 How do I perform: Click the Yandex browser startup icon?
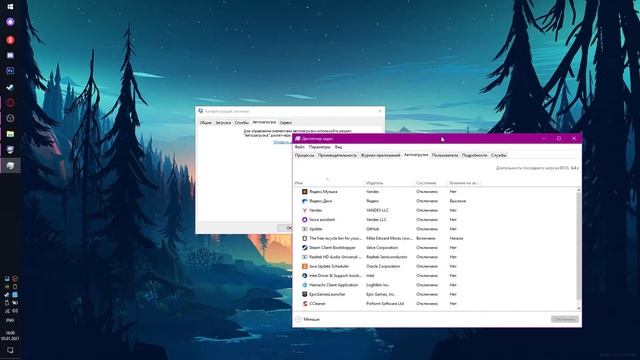(x=304, y=210)
